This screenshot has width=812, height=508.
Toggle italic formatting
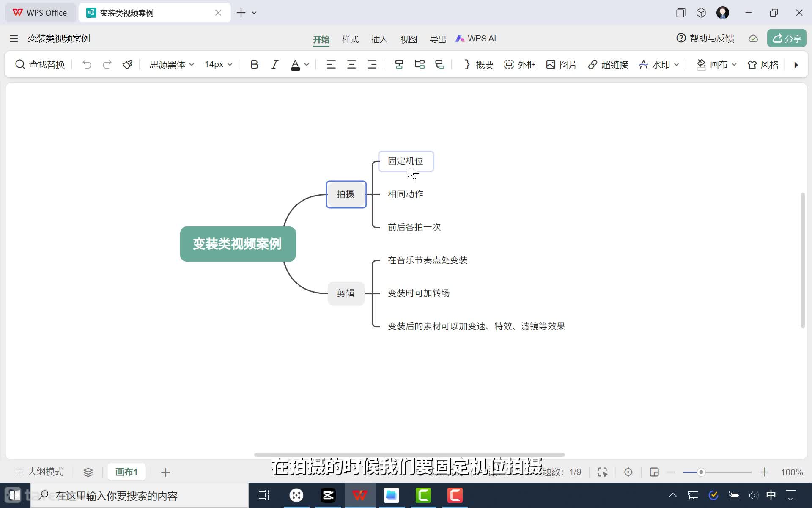[274, 64]
